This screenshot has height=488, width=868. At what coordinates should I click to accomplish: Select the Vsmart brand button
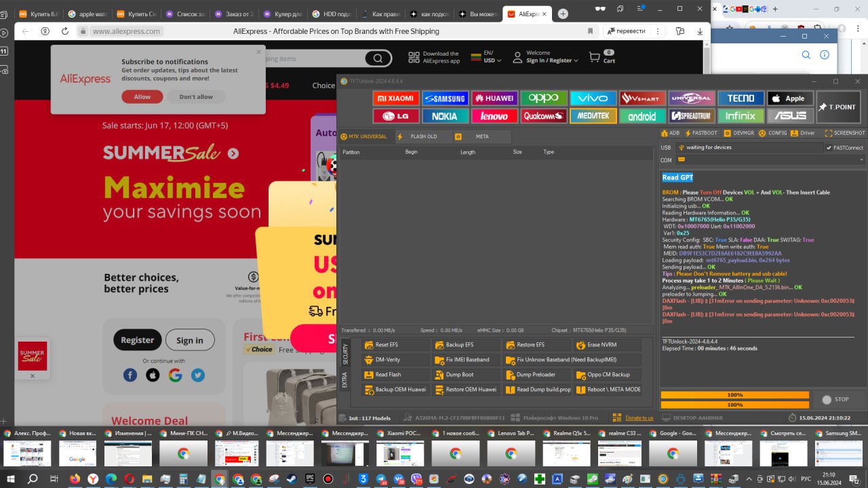643,98
